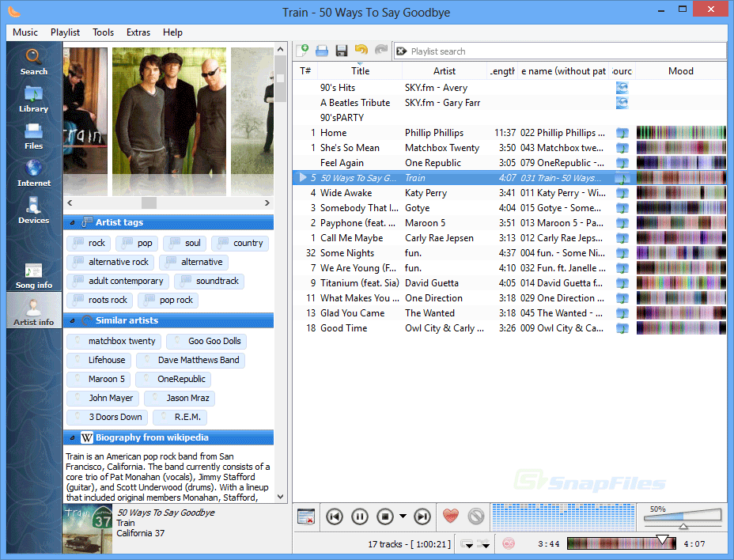Open the stop button dropdown arrow
Image resolution: width=734 pixels, height=560 pixels.
401,516
